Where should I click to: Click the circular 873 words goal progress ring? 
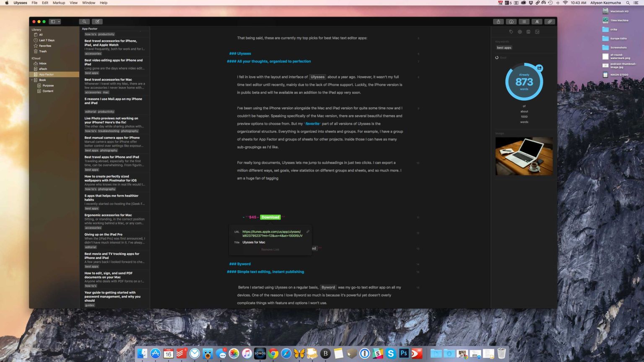tap(524, 82)
